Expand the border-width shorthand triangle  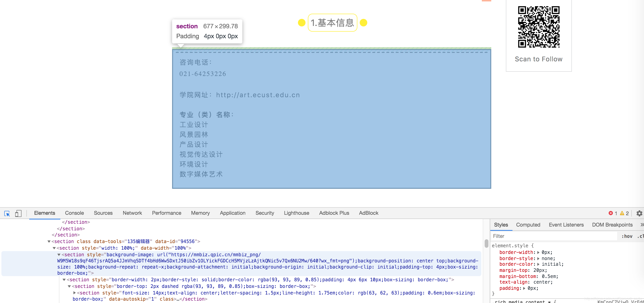pos(538,252)
